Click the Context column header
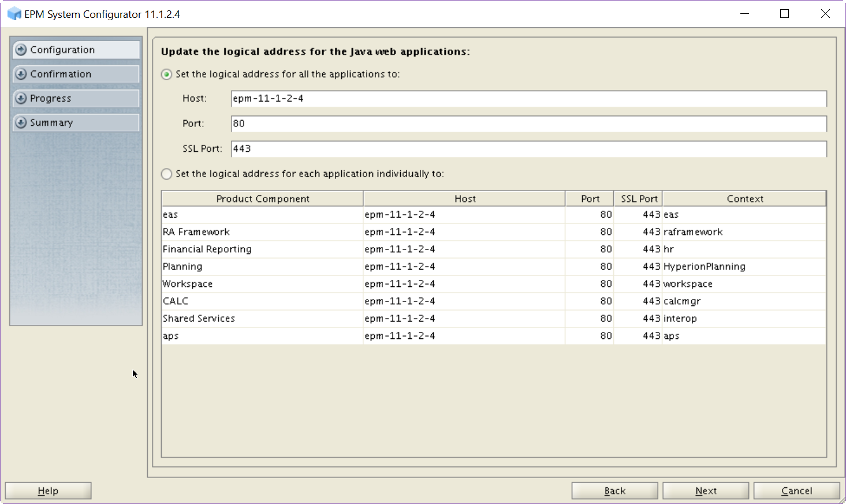 744,199
